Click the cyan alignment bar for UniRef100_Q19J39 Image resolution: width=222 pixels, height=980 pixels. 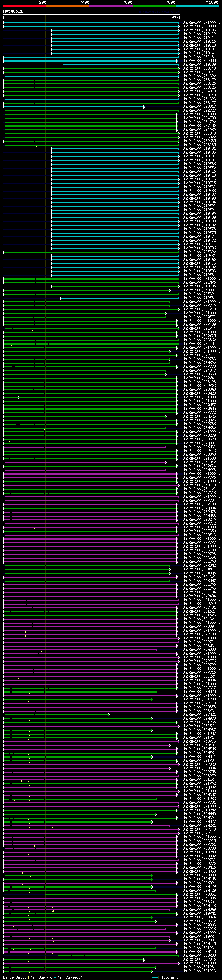121,65
